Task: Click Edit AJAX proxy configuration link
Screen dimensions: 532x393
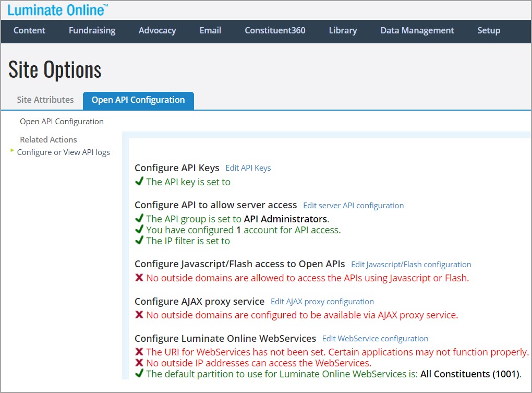Action: (322, 301)
